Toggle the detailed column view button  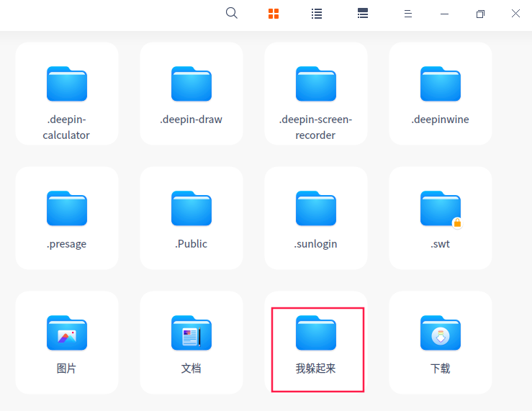pyautogui.click(x=363, y=14)
